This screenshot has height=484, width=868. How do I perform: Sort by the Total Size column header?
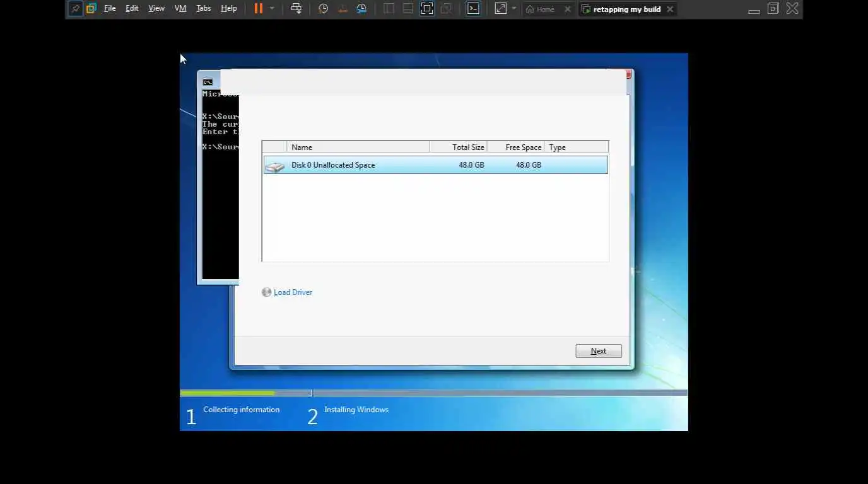tap(459, 147)
